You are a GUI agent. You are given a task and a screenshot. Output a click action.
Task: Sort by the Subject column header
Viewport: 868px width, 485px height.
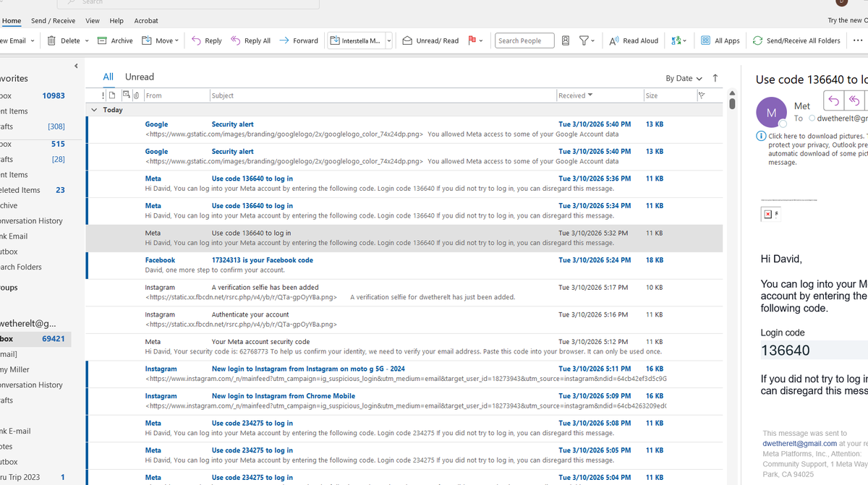coord(383,95)
